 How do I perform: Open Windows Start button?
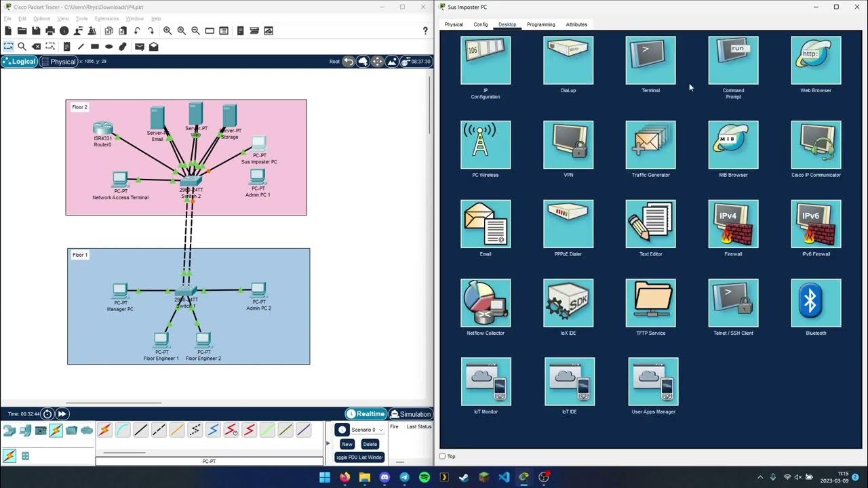(324, 477)
